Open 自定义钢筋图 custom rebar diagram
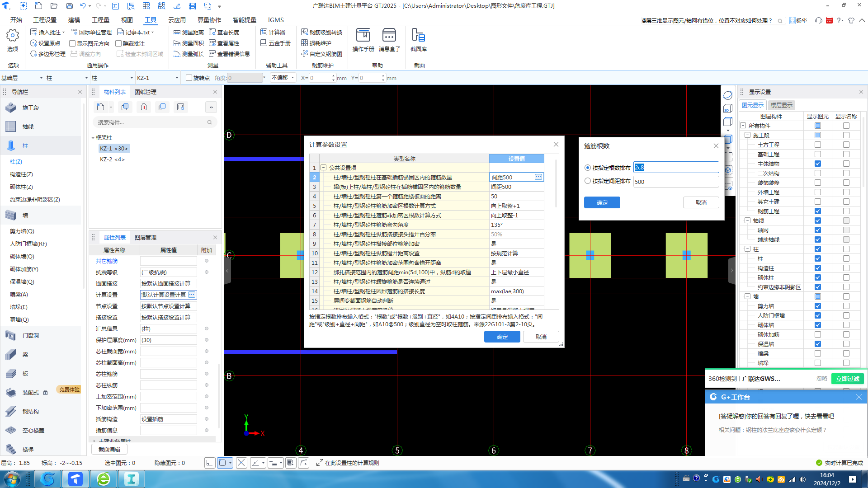 tap(321, 54)
